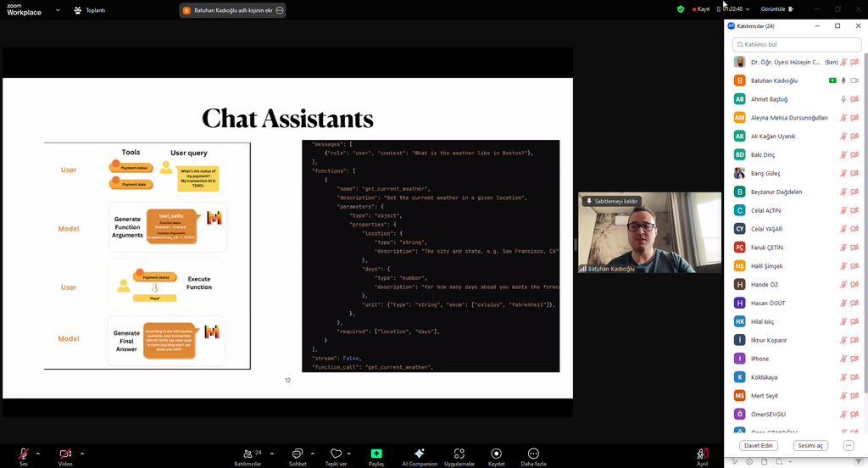This screenshot has height=468, width=868.
Task: Expand the arrow beside Tepki ver button
Action: pos(348,454)
